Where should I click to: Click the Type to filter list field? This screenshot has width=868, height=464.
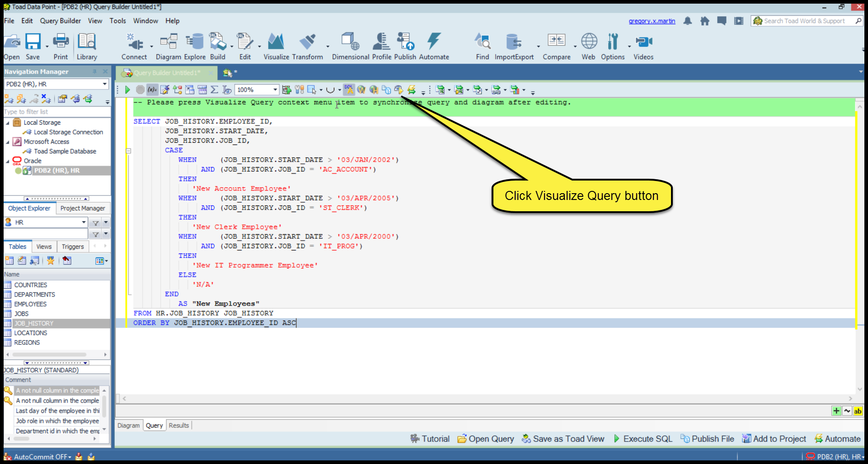57,111
